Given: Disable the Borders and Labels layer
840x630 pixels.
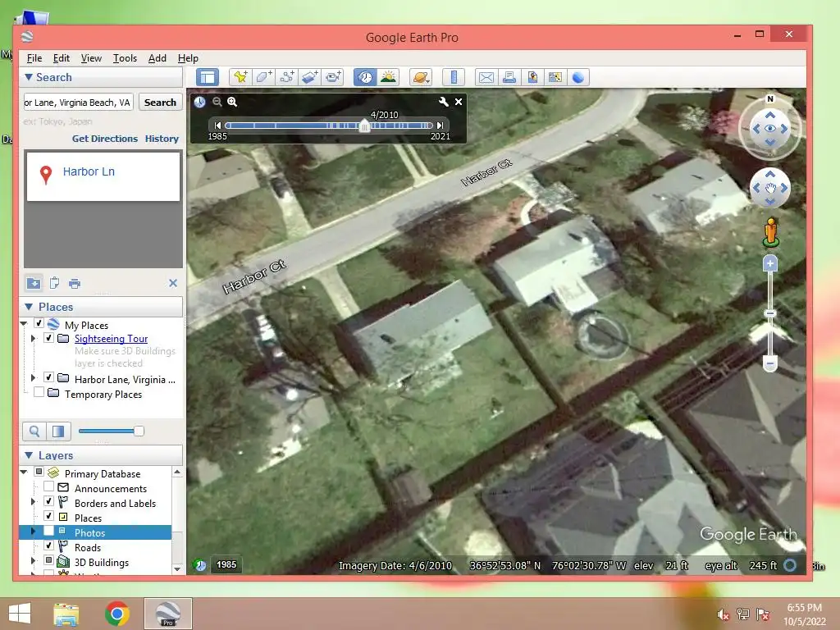Looking at the screenshot, I should point(48,501).
